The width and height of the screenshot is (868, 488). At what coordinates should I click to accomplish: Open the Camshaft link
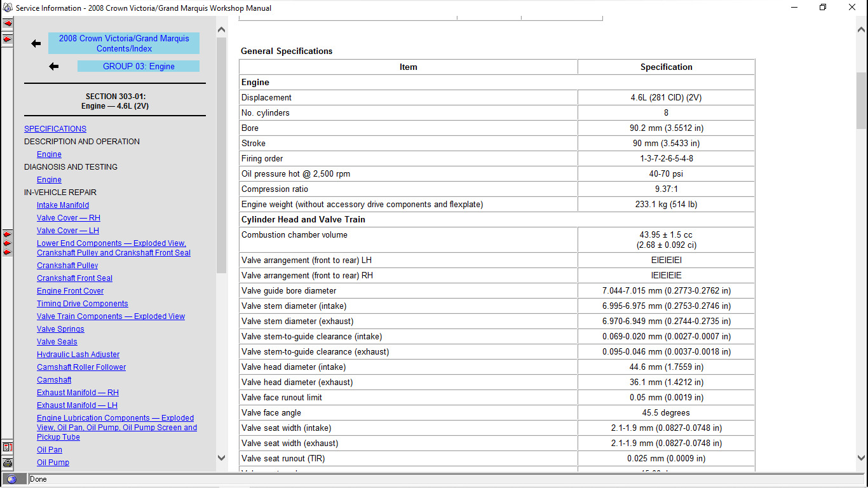click(54, 380)
